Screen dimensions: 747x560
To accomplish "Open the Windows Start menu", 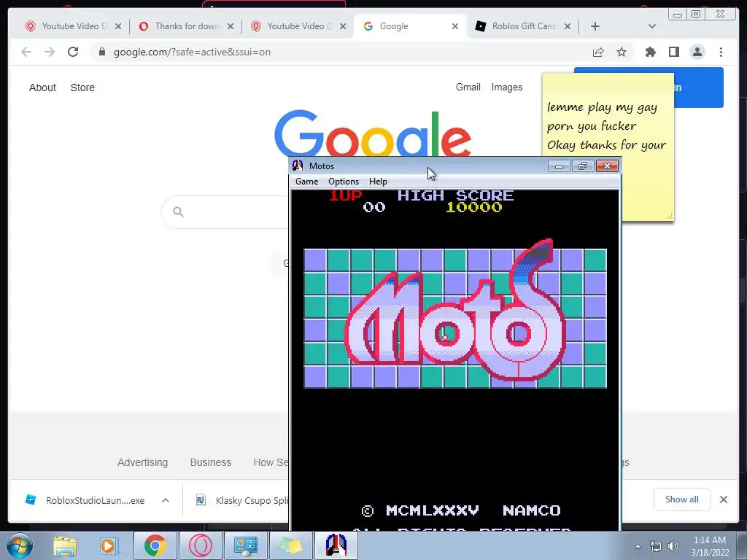I will coord(19,545).
